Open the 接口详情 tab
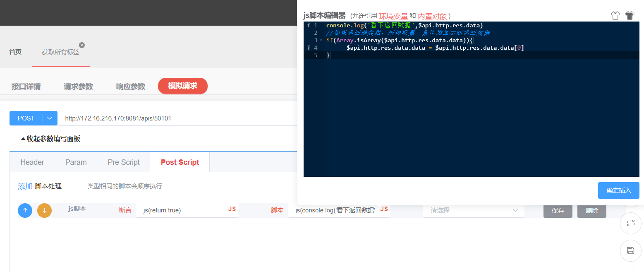 point(26,87)
